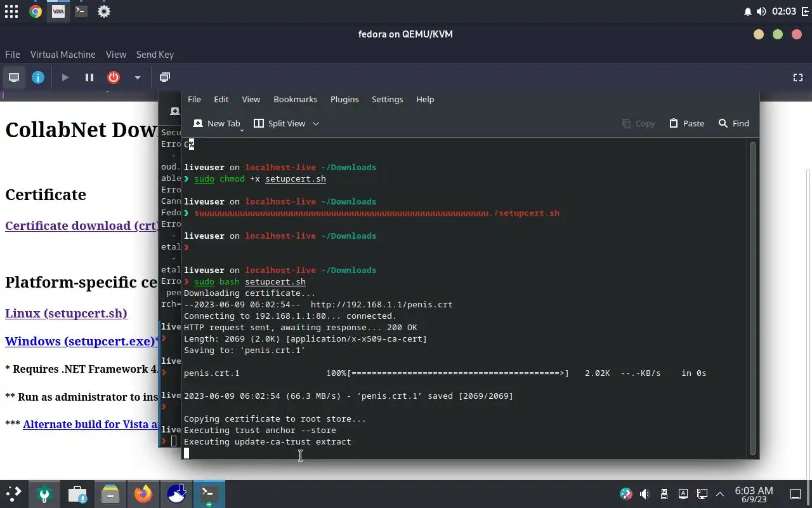The height and width of the screenshot is (508, 812).
Task: Open the Konsole Bookmarks menu
Action: point(295,99)
